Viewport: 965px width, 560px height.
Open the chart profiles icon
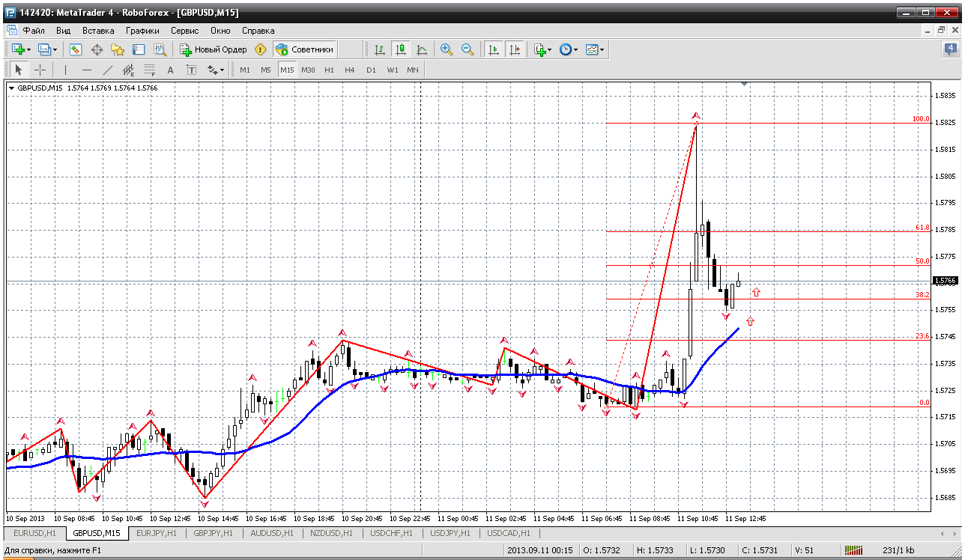pyautogui.click(x=44, y=49)
